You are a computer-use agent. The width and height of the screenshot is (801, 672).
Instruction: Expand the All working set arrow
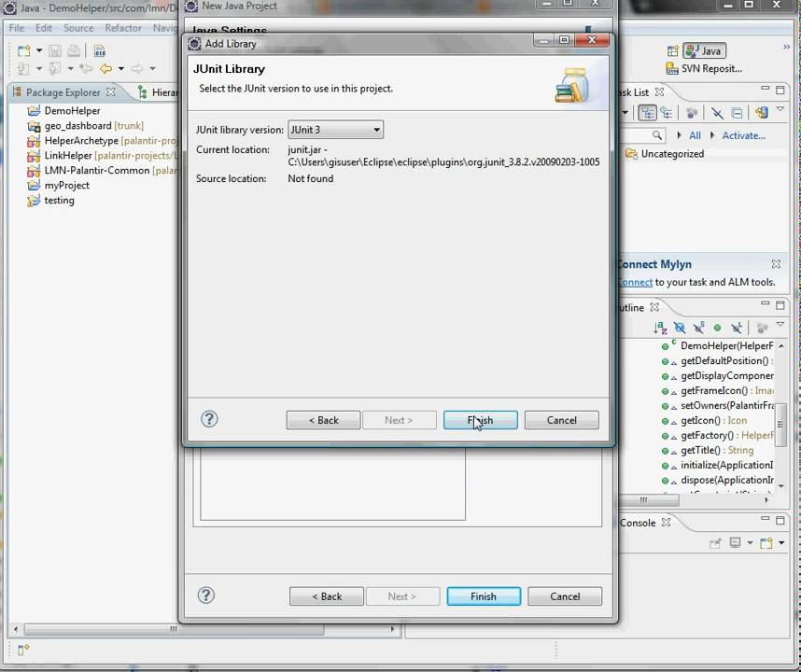pos(680,135)
